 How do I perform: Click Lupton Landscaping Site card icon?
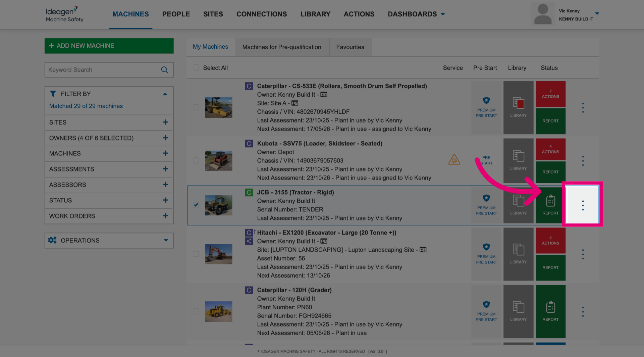pos(423,250)
